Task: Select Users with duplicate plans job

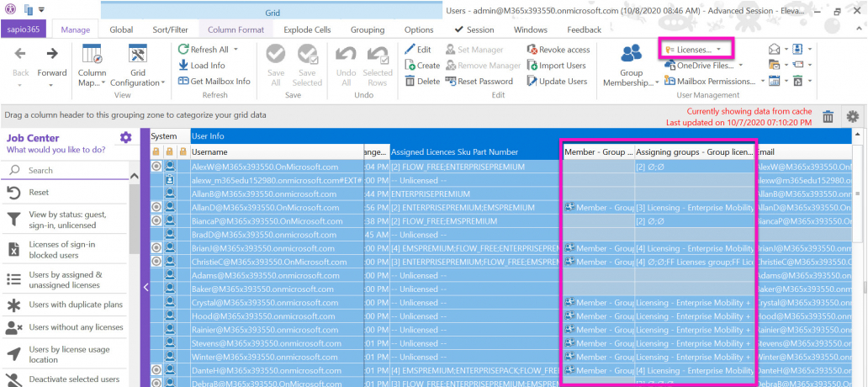Action: click(x=66, y=305)
